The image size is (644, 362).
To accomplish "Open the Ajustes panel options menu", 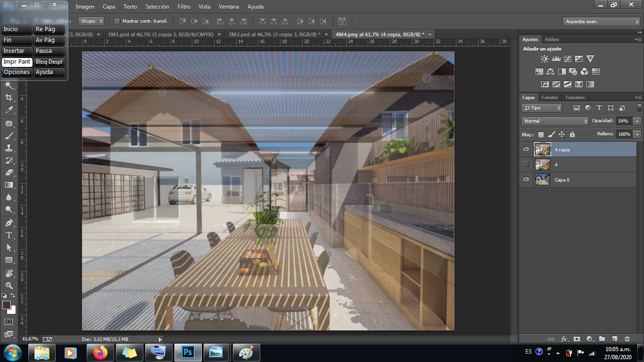I will coord(639,40).
